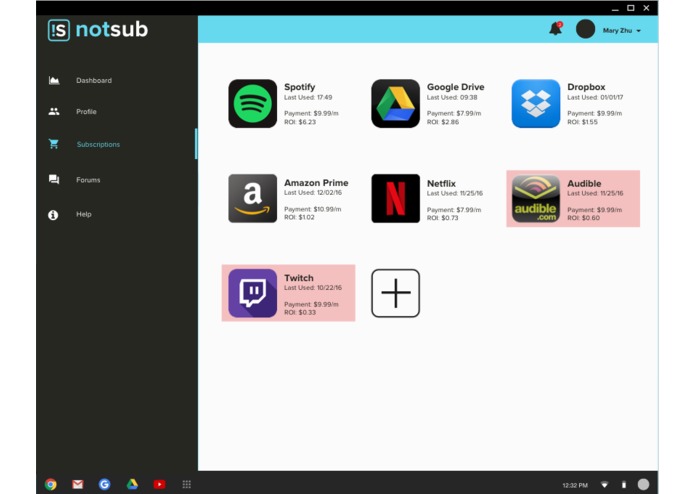Launch Chrome from the taskbar shelf
695x494 pixels.
click(x=51, y=484)
